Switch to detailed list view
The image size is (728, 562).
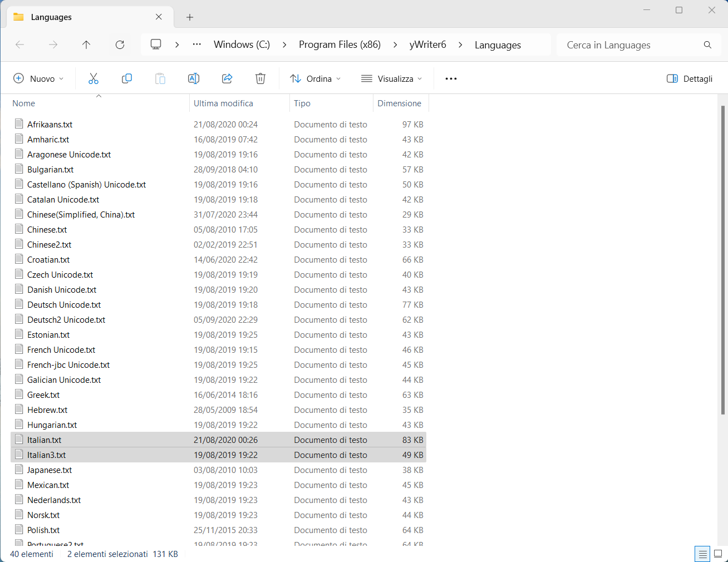click(x=702, y=554)
